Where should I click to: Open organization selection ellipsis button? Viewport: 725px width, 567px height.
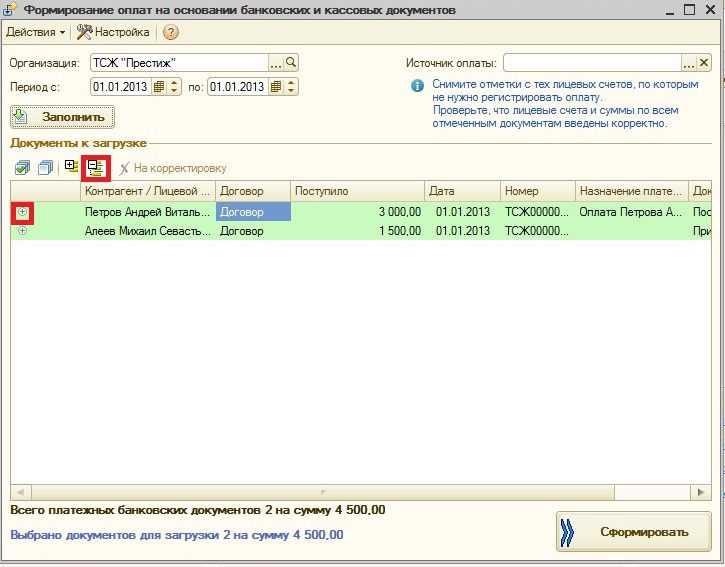[276, 63]
